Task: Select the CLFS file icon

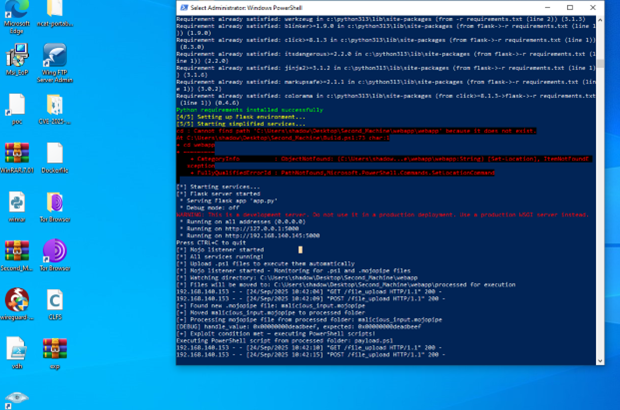Action: click(x=55, y=300)
